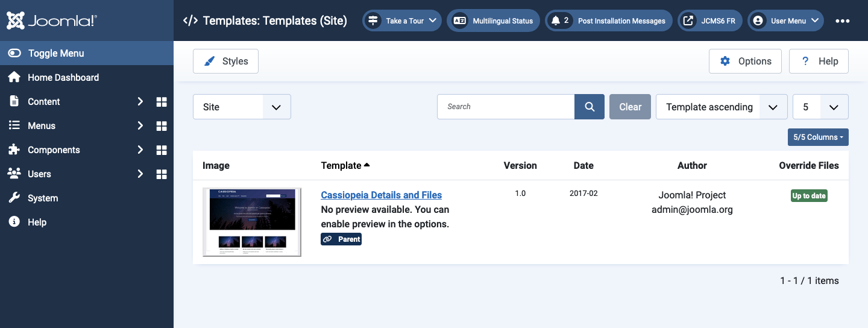The image size is (868, 328).
Task: Click admin@joomla.org author email
Action: (x=692, y=210)
